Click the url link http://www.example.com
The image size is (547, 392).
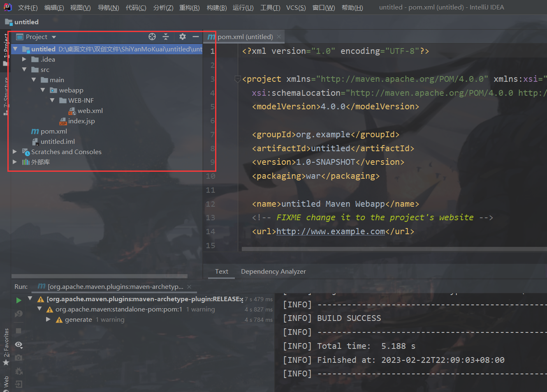tap(330, 231)
